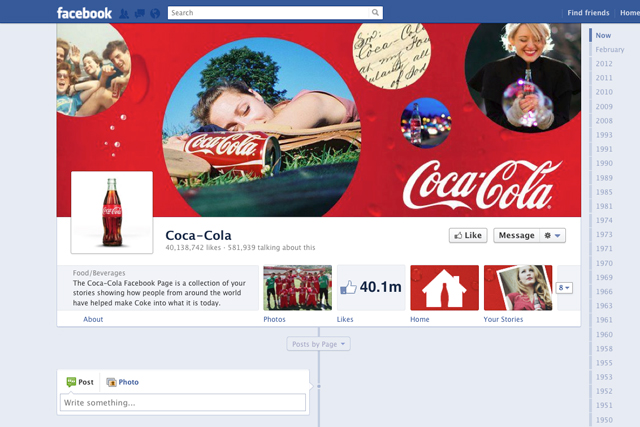Jump to 2008 on timeline

tap(604, 121)
